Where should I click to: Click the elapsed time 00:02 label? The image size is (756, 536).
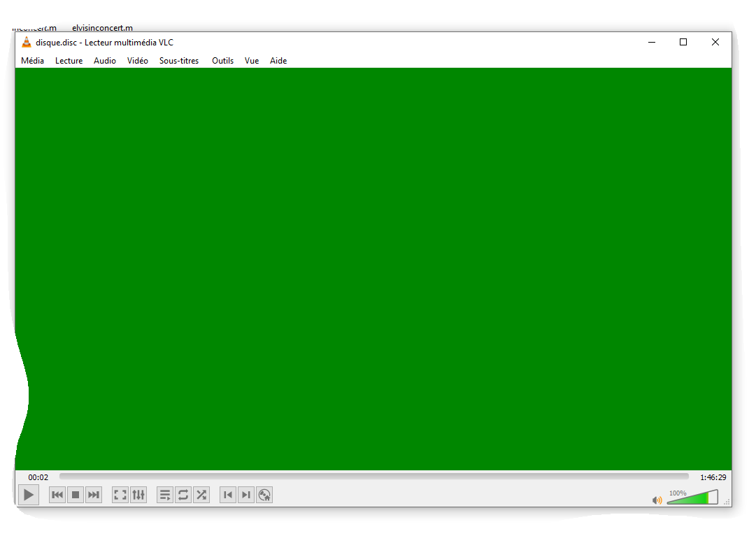38,477
